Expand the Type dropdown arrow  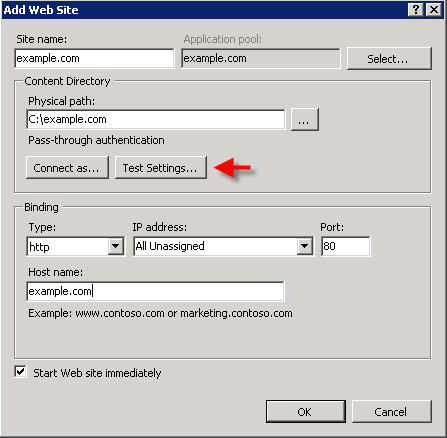pyautogui.click(x=116, y=246)
